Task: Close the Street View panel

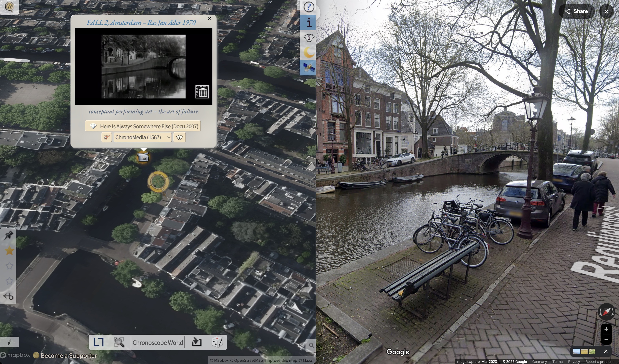Action: [606, 11]
